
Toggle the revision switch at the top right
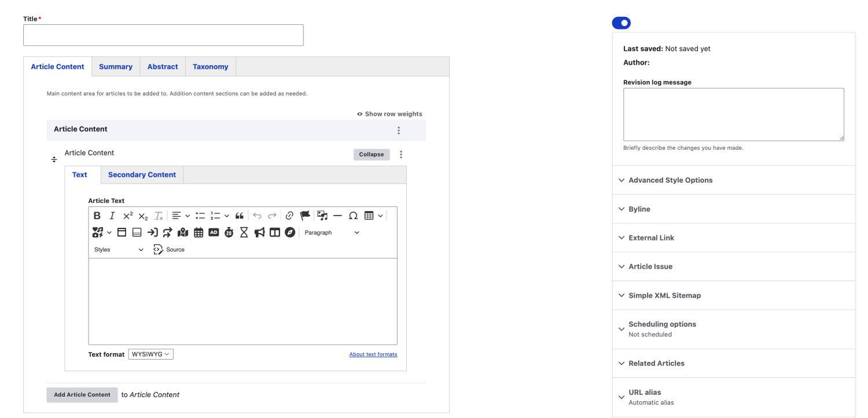pos(621,23)
